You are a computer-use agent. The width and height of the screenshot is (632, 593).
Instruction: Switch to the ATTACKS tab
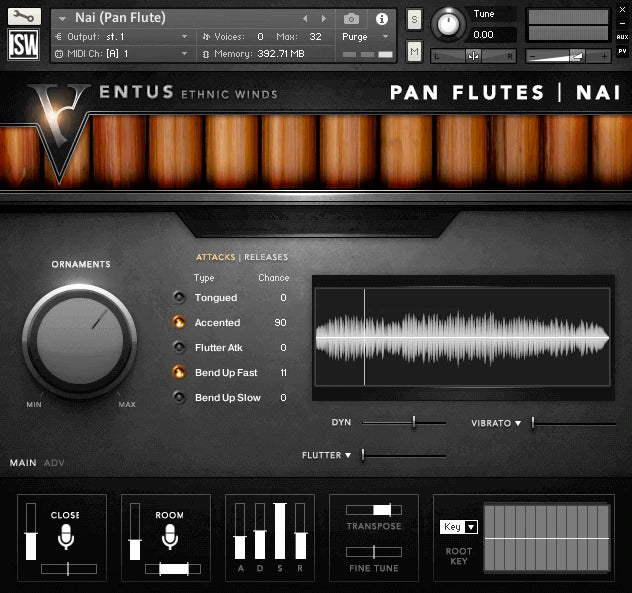(x=216, y=257)
